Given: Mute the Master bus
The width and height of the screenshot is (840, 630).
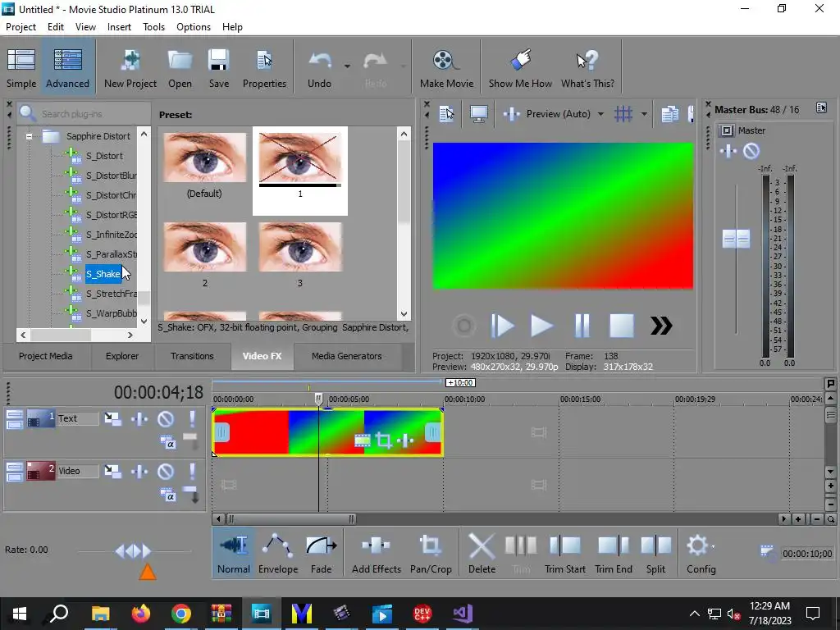Looking at the screenshot, I should (x=751, y=151).
